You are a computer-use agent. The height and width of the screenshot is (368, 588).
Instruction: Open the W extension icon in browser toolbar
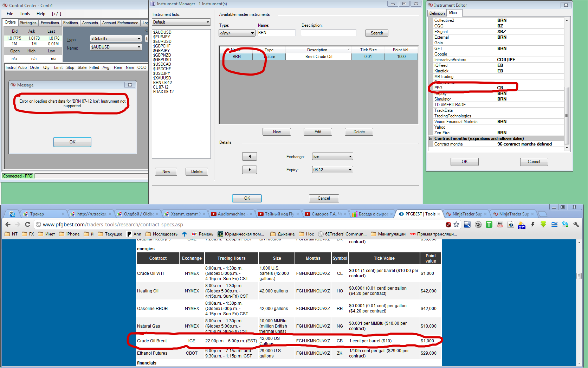(x=478, y=225)
